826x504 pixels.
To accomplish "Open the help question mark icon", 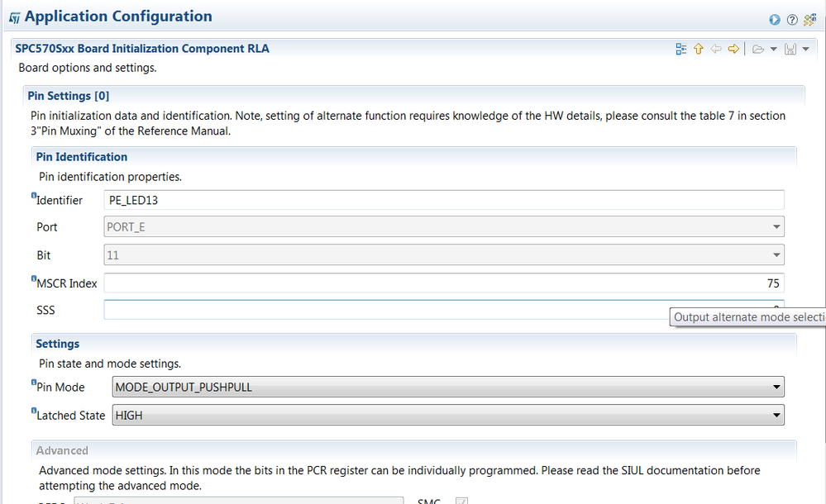I will [x=792, y=19].
